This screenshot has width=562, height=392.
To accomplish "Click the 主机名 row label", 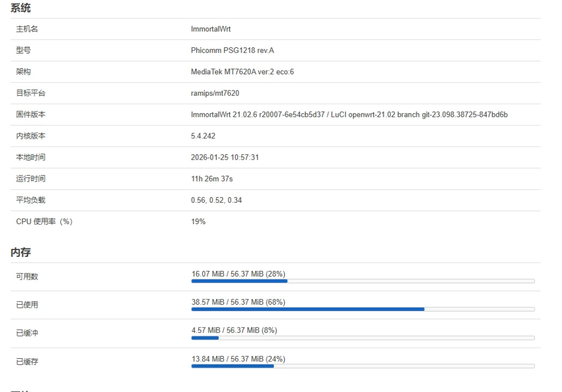I will (x=27, y=29).
